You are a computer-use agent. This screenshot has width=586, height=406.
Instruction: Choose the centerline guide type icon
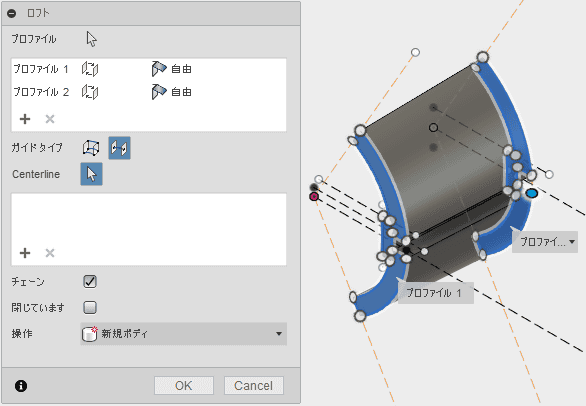(120, 148)
